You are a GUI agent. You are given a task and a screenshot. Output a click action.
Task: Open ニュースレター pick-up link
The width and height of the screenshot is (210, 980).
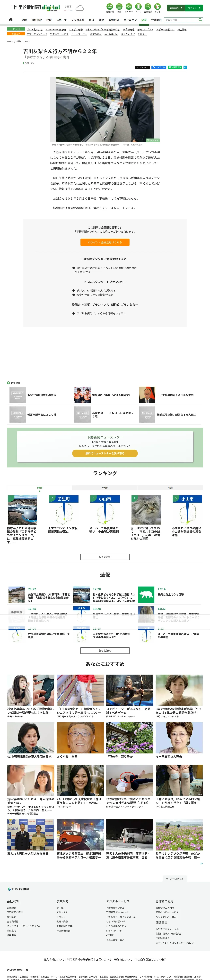(x=79, y=34)
